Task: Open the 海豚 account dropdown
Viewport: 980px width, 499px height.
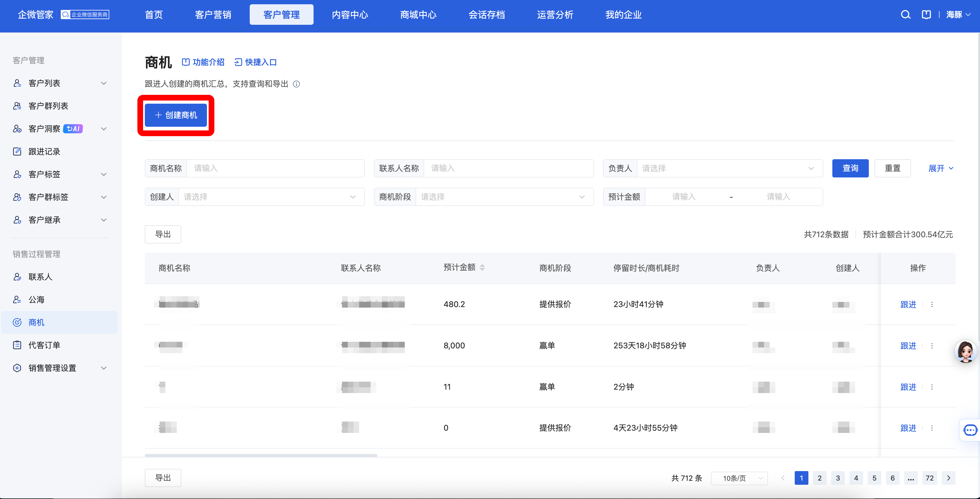Action: coord(958,15)
